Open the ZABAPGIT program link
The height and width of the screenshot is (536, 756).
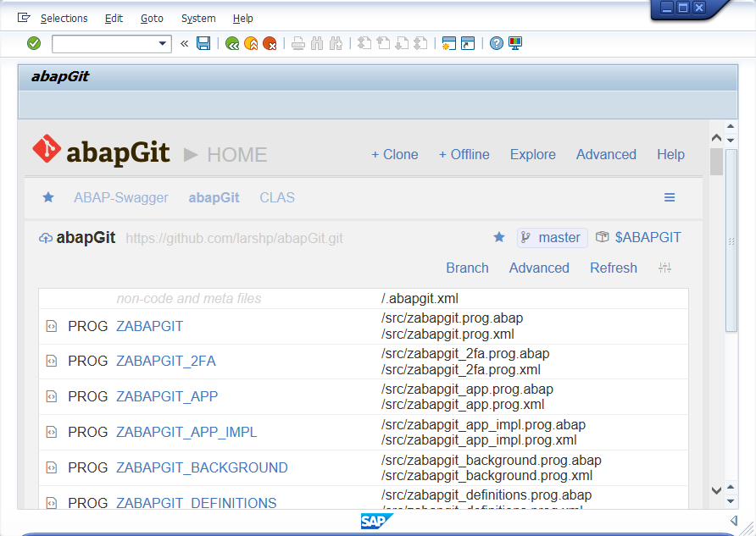tap(149, 327)
